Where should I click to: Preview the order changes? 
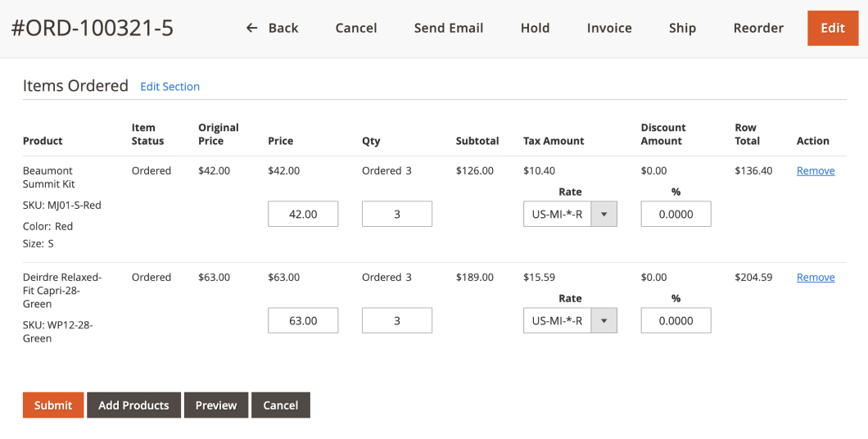[x=216, y=405]
